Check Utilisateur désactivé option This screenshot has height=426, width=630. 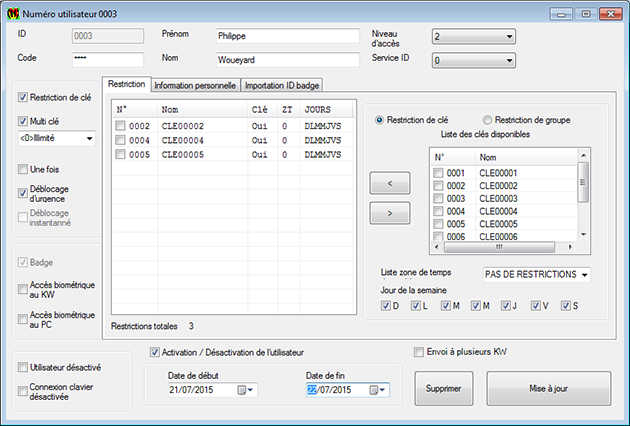tap(23, 367)
